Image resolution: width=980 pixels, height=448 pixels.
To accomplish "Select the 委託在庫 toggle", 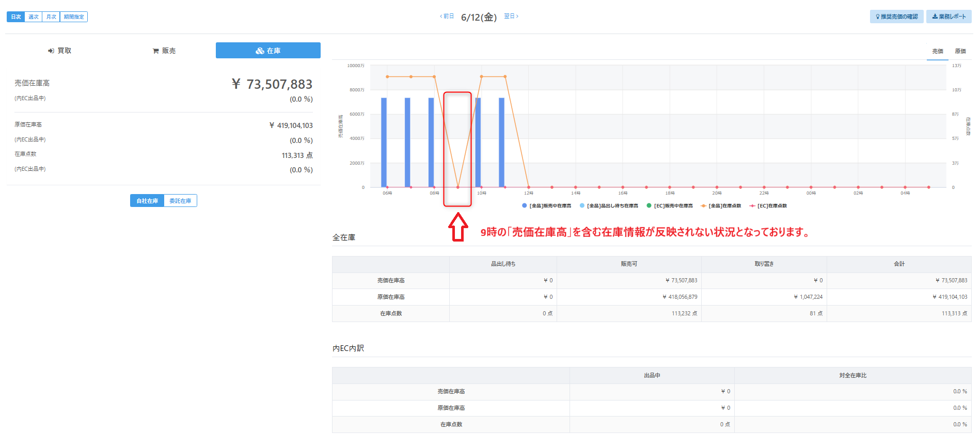I will click(x=180, y=201).
